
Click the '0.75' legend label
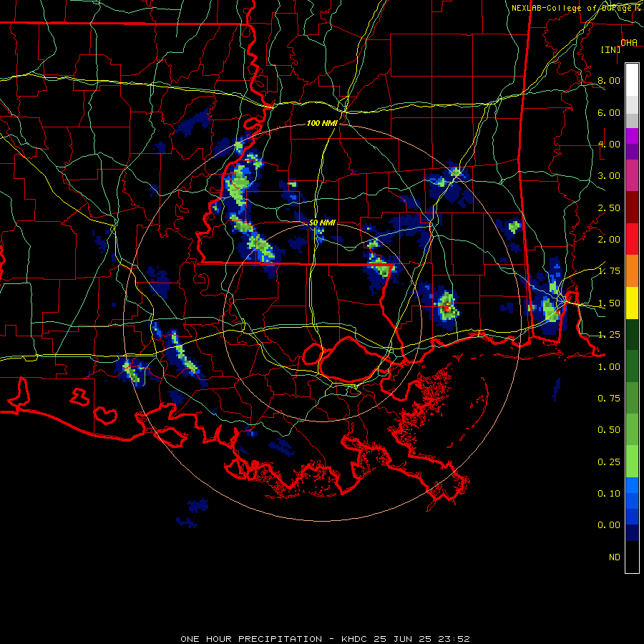coord(609,399)
